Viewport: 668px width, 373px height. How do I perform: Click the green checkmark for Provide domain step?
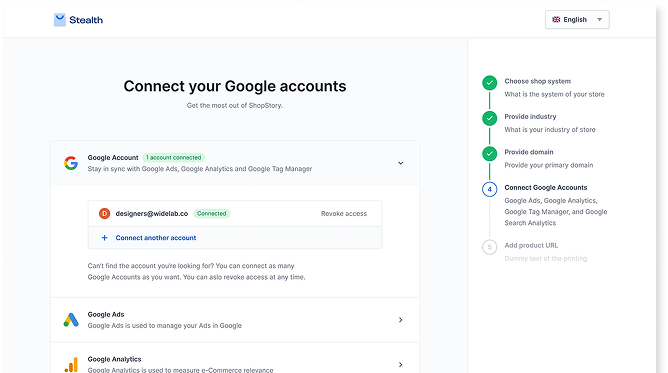click(489, 153)
